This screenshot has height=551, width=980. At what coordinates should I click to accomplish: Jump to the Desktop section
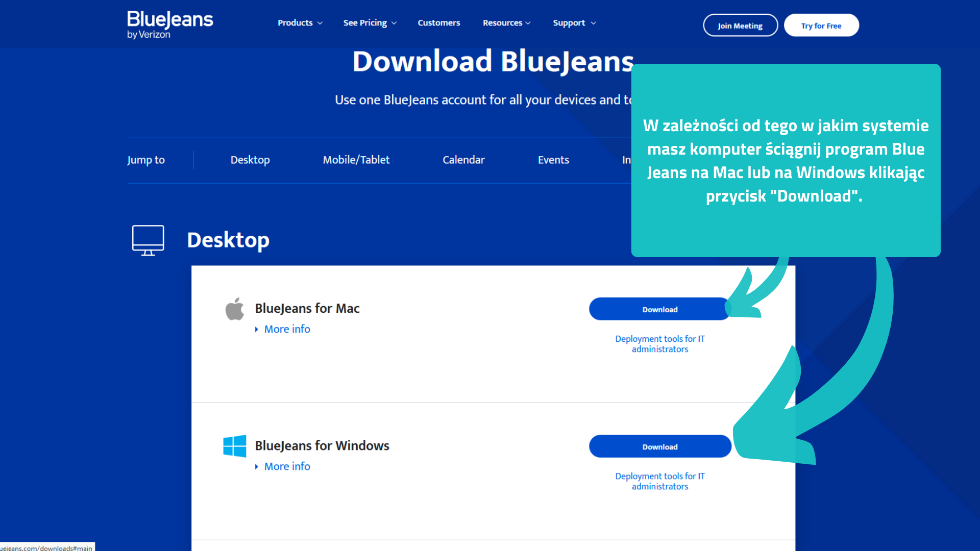[250, 160]
